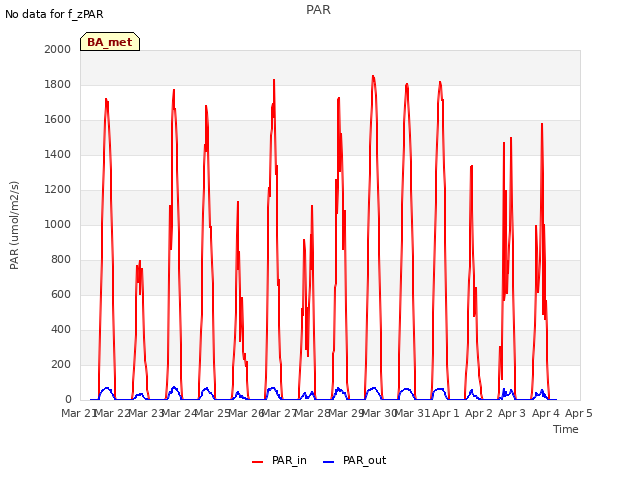Click the red PAR_in legend swatch
Screen dimensions: 640x480
pyautogui.click(x=258, y=462)
